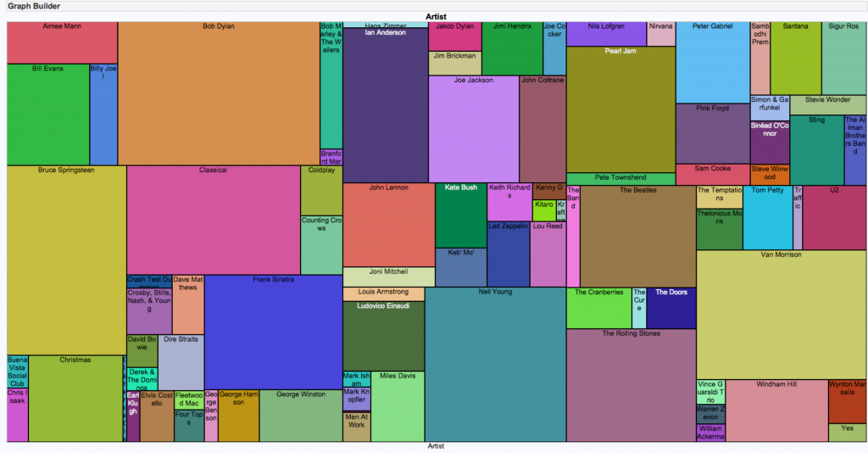The height and width of the screenshot is (453, 868).
Task: Click the Tom Petty tile
Action: tap(768, 218)
